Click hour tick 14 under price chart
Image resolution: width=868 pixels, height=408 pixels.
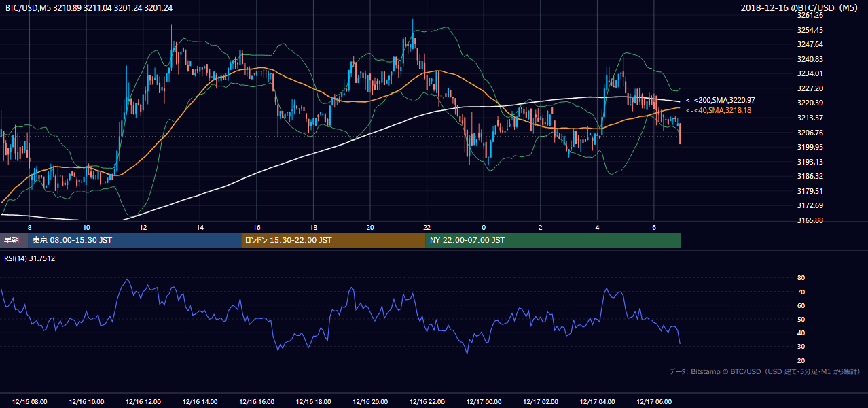click(x=200, y=227)
